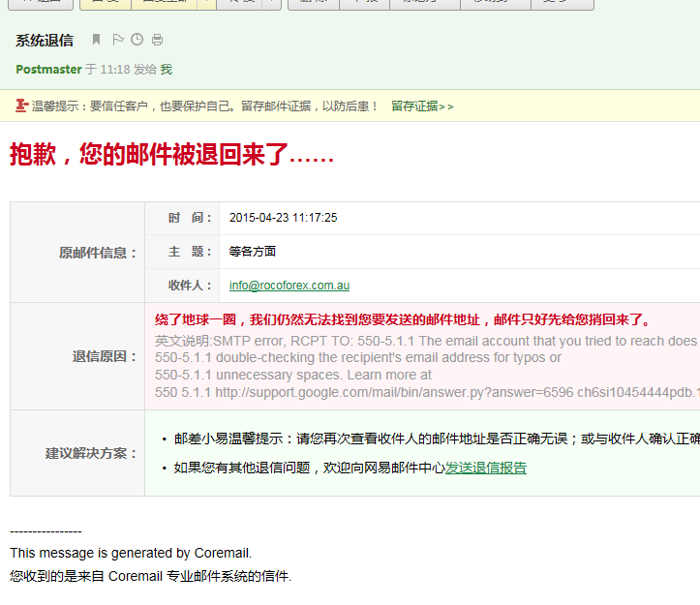Click the 原邮件信息 row header

[x=98, y=253]
